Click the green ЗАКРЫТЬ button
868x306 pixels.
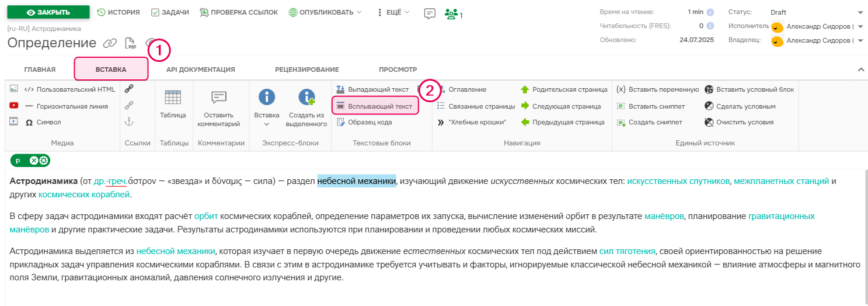click(x=48, y=12)
